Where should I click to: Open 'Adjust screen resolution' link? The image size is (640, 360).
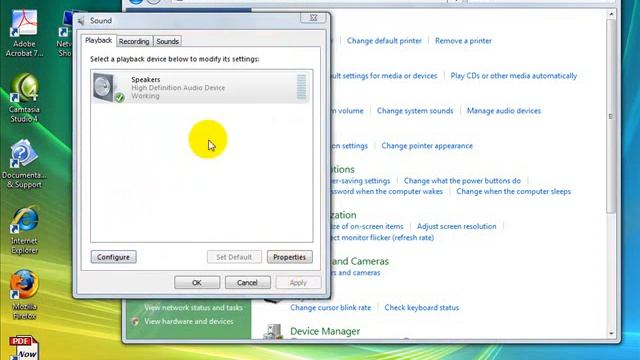(456, 227)
